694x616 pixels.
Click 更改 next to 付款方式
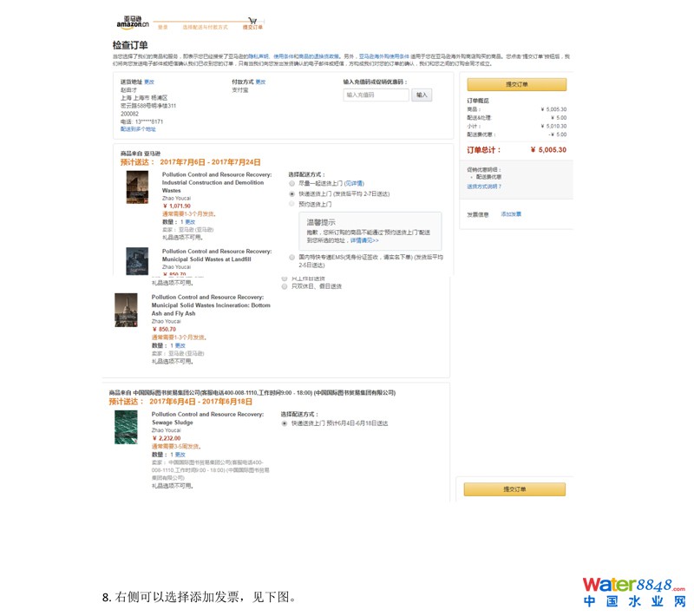260,82
